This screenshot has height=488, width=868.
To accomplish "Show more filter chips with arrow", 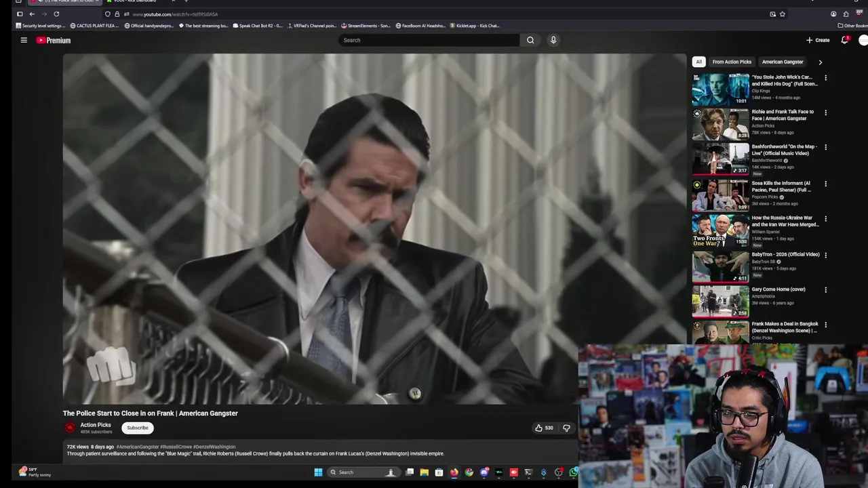I will (x=820, y=62).
